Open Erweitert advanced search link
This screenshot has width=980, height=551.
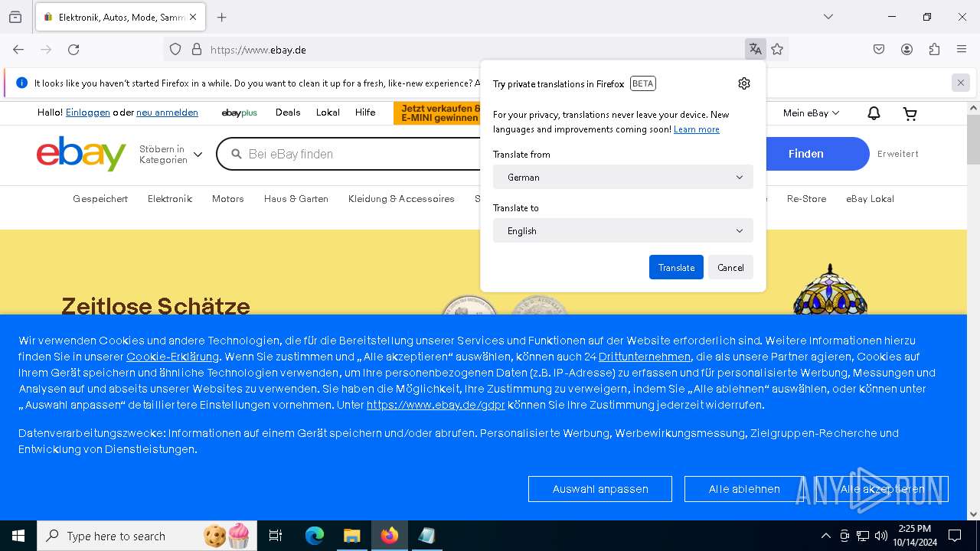(x=898, y=154)
